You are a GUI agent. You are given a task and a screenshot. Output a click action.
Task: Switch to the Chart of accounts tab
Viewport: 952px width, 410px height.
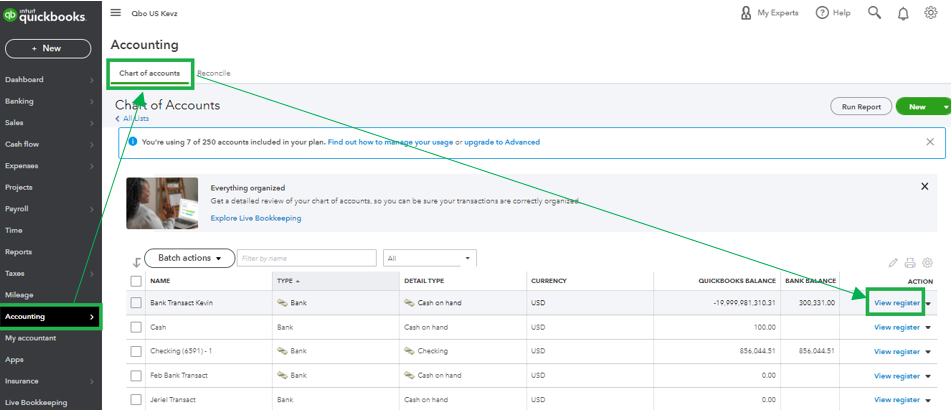(x=149, y=73)
